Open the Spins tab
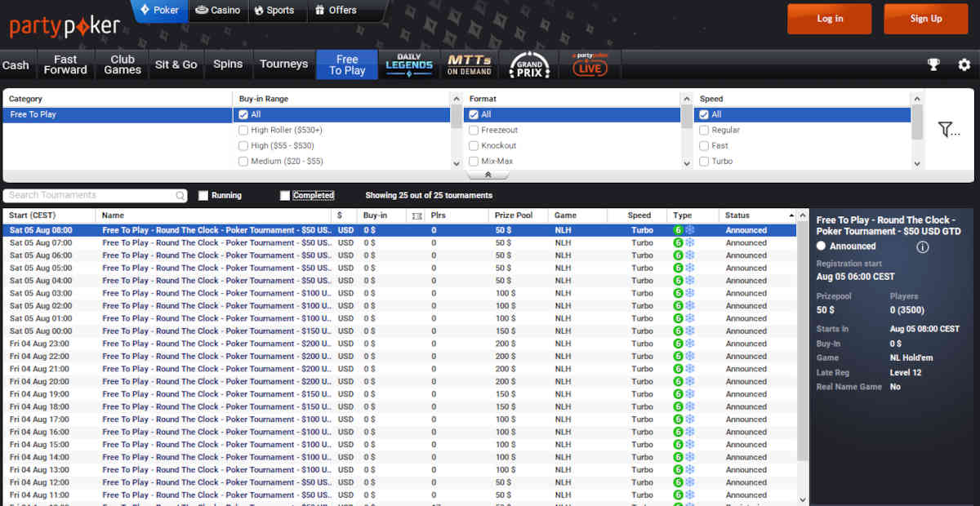Viewport: 980px width, 506px height. pos(228,64)
